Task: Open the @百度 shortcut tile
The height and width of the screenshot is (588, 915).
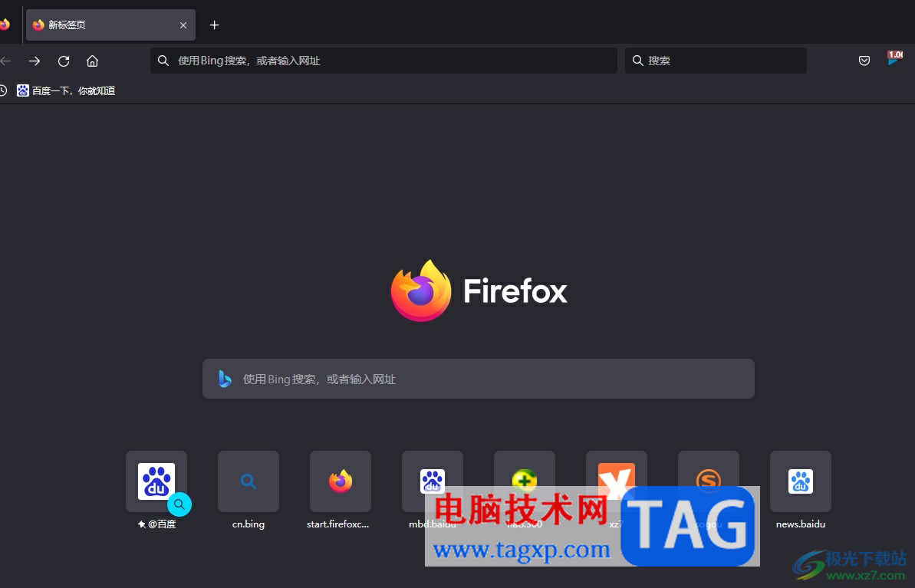Action: point(156,481)
